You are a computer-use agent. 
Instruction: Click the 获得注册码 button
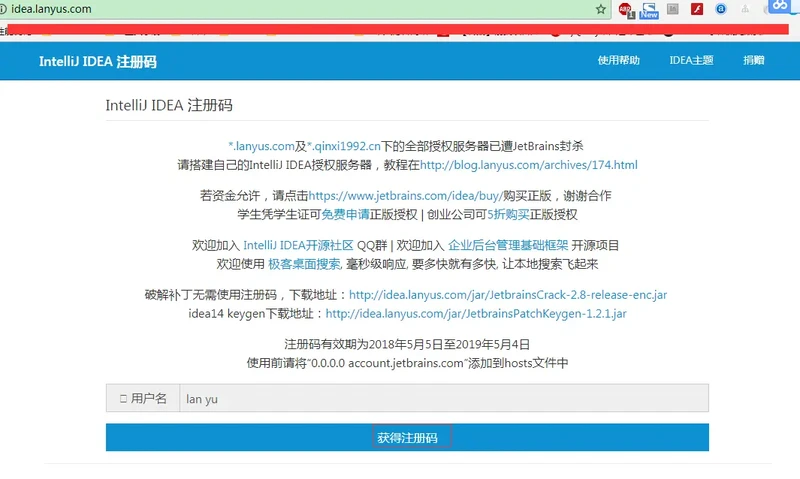coord(407,438)
